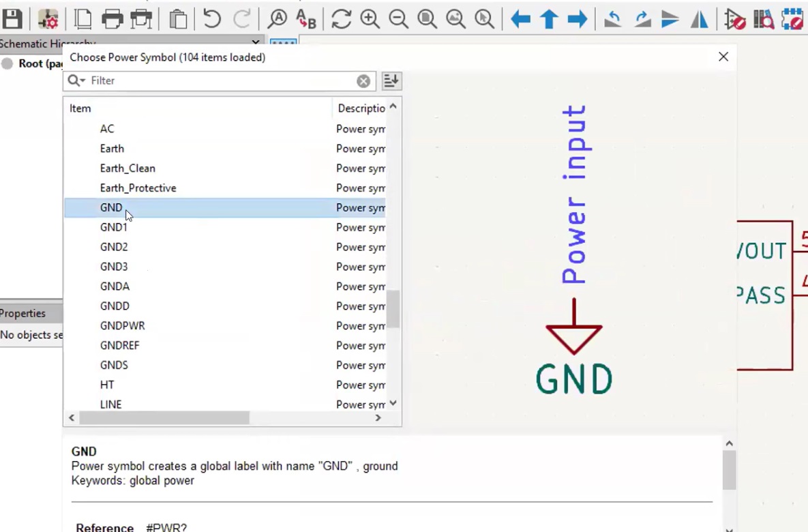808x532 pixels.
Task: Paste from clipboard
Action: 178,18
